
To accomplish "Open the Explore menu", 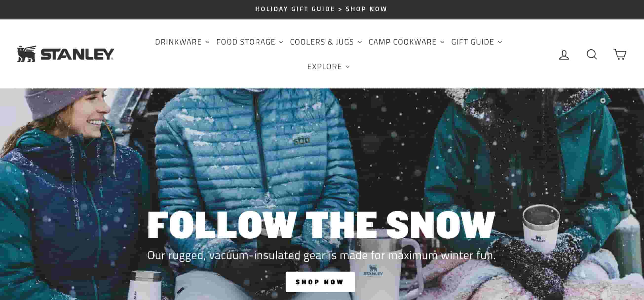I will (x=324, y=67).
